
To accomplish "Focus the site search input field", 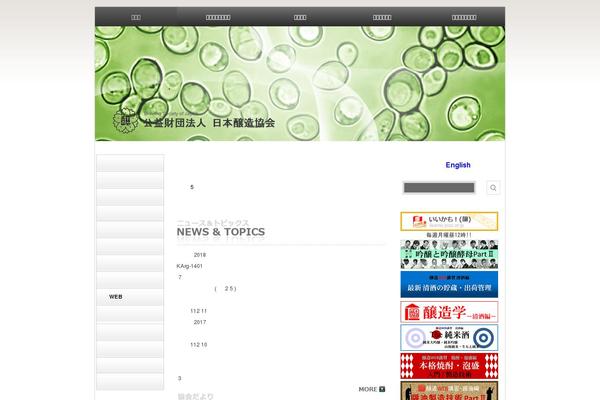I will click(x=439, y=188).
